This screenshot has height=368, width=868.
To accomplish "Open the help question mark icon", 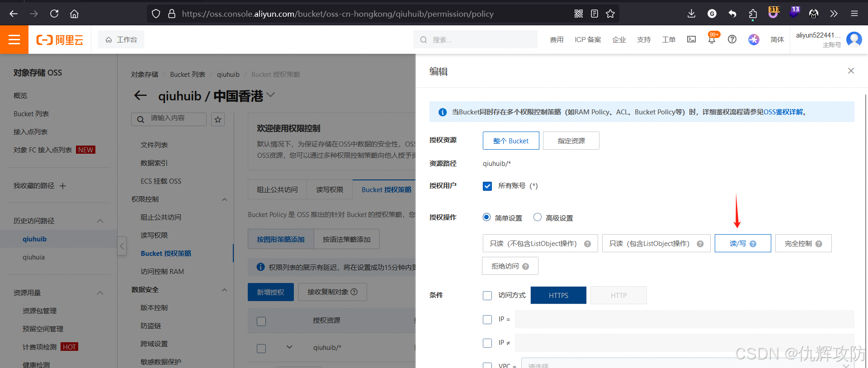I will [x=732, y=39].
